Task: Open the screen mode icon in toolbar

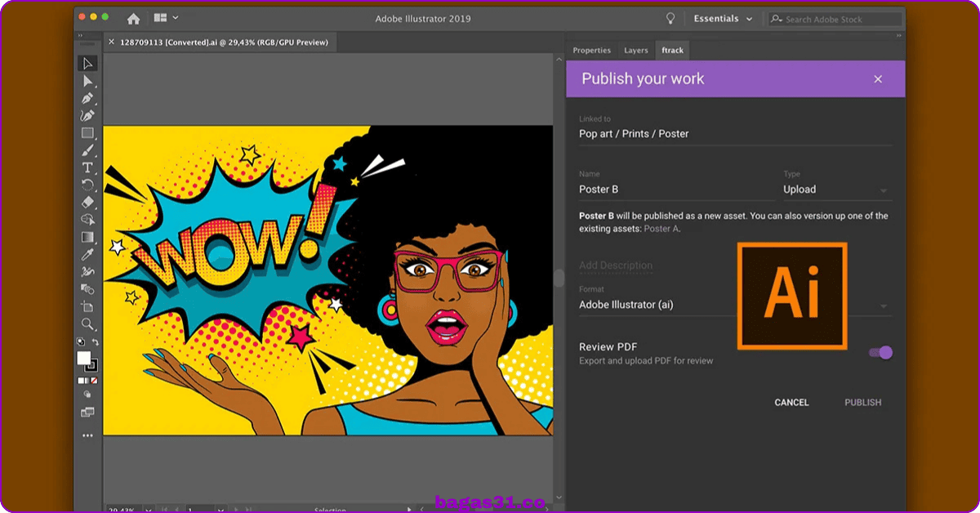Action: click(x=87, y=413)
